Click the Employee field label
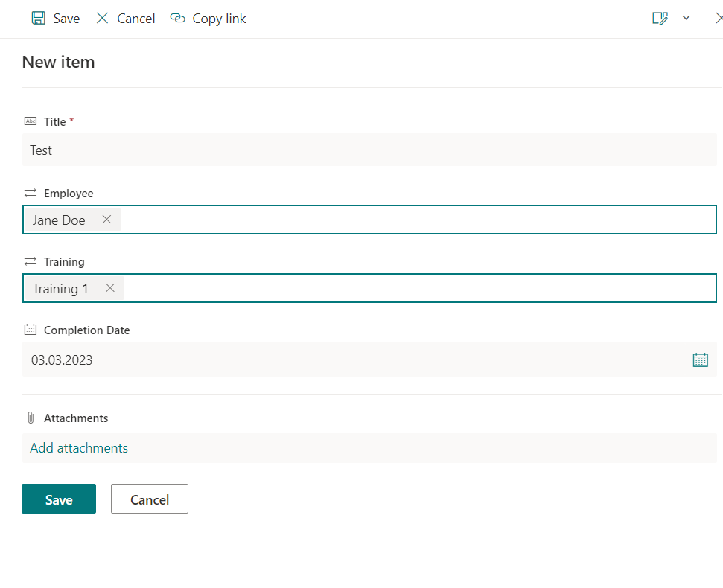The width and height of the screenshot is (723, 588). (x=69, y=193)
